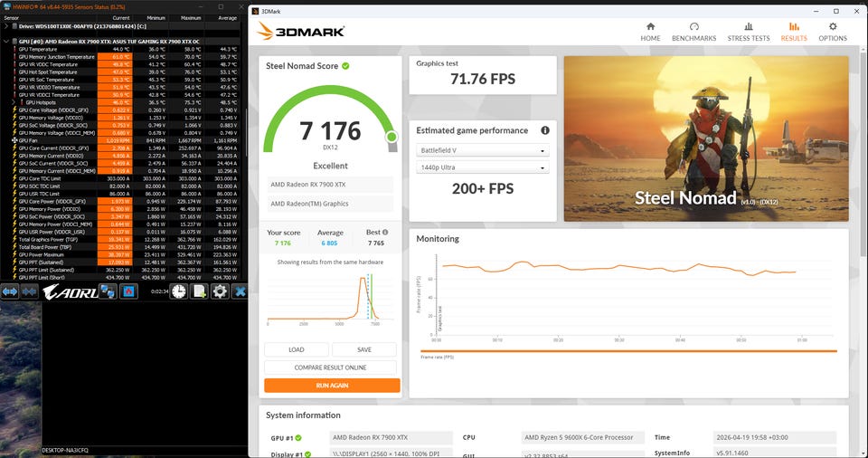This screenshot has height=458, width=868.
Task: Open the Home page in 3DMark
Action: click(650, 33)
